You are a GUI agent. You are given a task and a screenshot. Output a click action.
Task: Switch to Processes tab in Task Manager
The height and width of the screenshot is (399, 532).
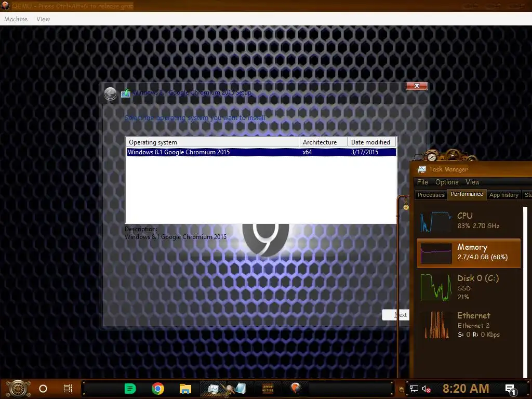click(x=431, y=195)
